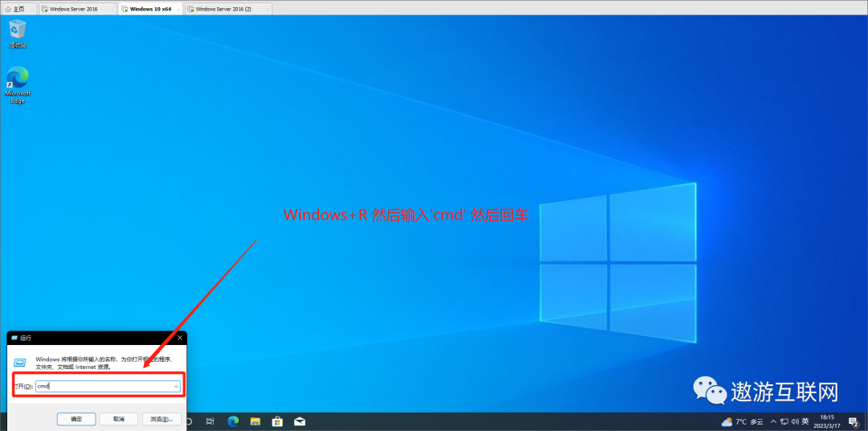This screenshot has width=868, height=431.
Task: Click the Run program icon in dialog
Action: pos(20,363)
